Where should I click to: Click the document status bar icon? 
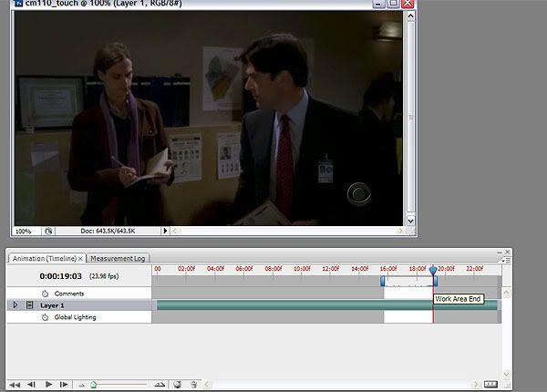(x=48, y=231)
